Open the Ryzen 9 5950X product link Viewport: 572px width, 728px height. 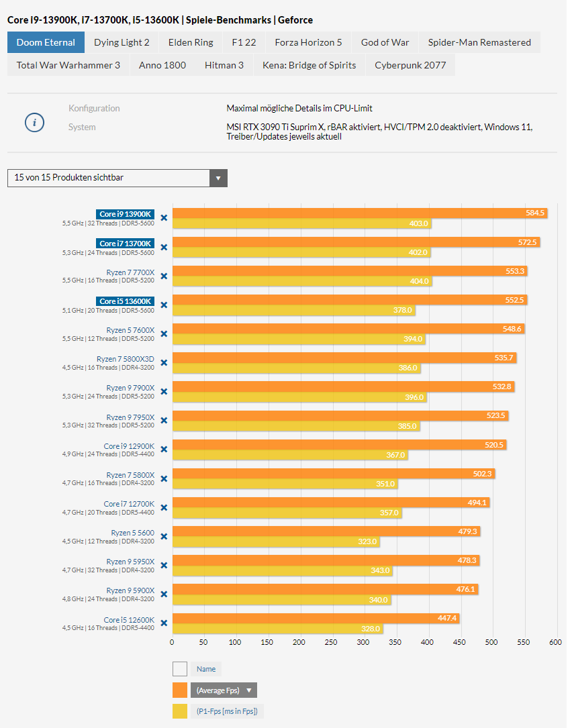(130, 562)
